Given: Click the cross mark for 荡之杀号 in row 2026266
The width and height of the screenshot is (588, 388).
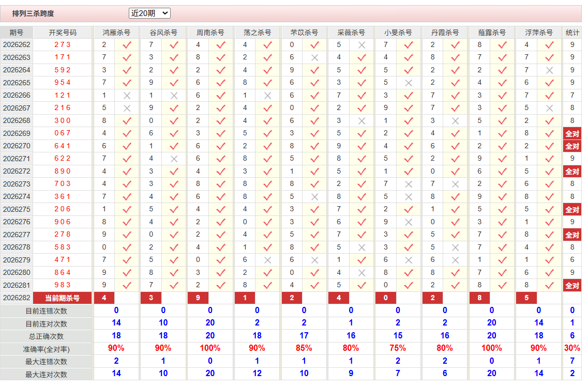Looking at the screenshot, I should (267, 96).
